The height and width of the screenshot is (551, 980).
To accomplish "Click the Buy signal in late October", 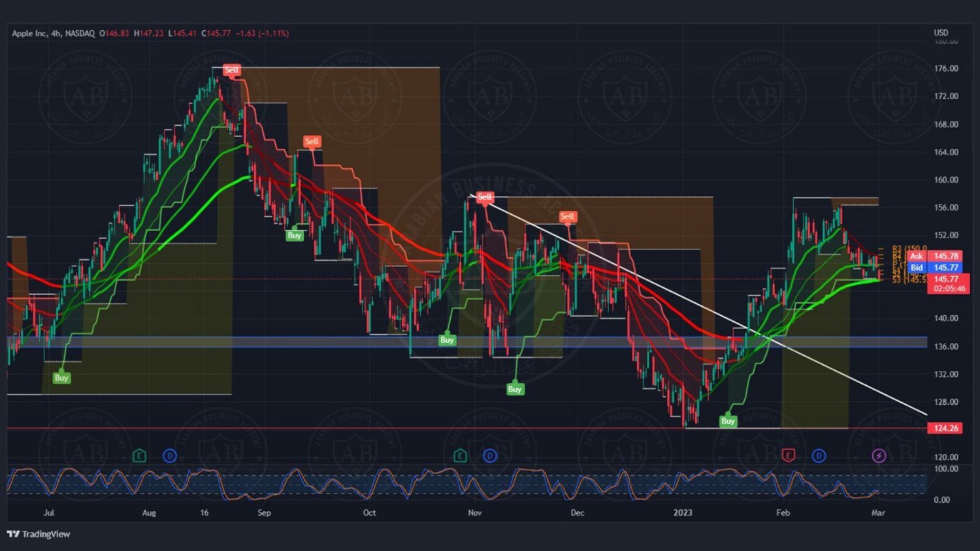I will (447, 339).
